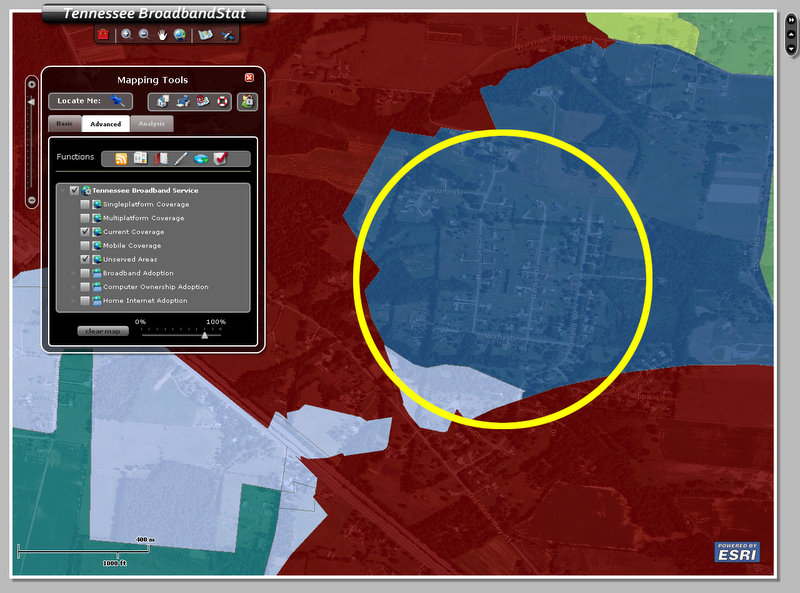Close the Mapping Tools panel
This screenshot has height=593, width=800.
tap(249, 78)
